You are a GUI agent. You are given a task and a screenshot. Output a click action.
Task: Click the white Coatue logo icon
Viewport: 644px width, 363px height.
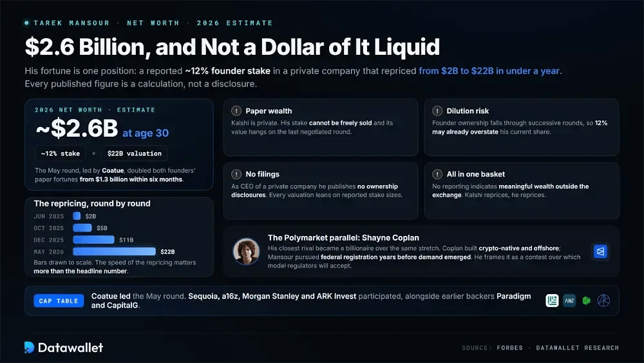pyautogui.click(x=552, y=300)
